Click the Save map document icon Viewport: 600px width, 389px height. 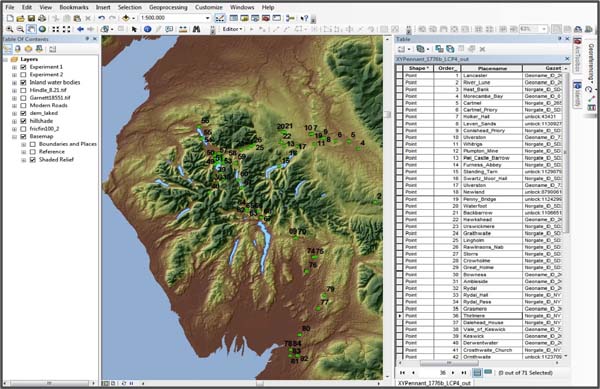31,18
